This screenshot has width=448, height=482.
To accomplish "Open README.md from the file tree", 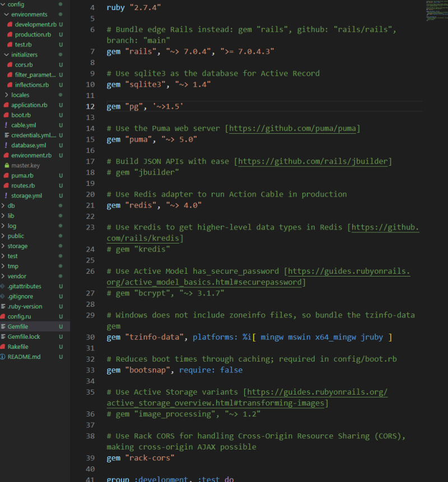I will pos(24,357).
